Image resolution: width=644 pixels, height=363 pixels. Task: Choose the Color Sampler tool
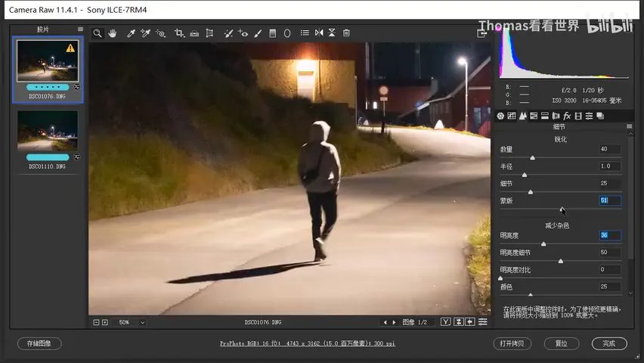(x=145, y=33)
